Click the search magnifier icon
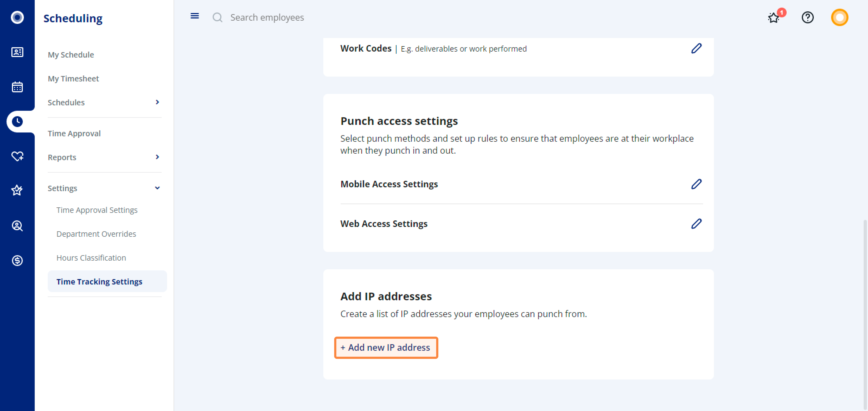 tap(217, 17)
